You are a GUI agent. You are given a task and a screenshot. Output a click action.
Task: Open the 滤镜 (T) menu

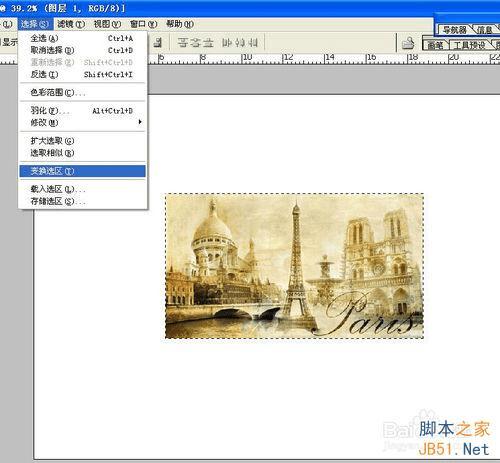(x=71, y=24)
